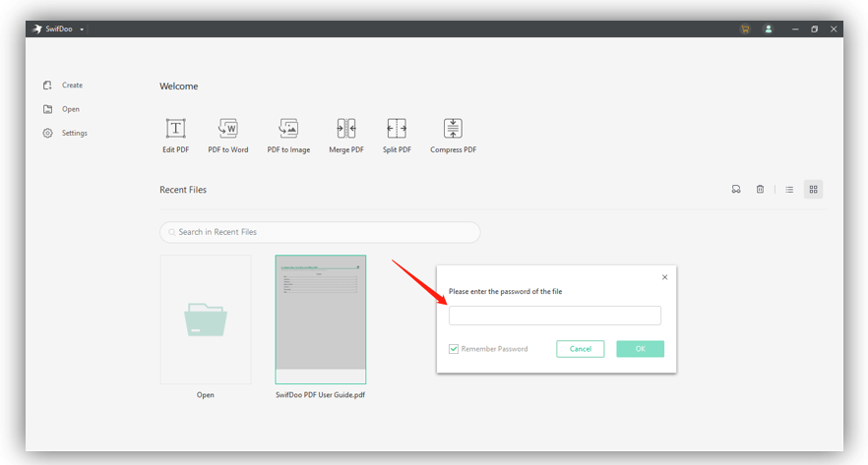Open Settings from the sidebar
The width and height of the screenshot is (868, 465).
tap(65, 134)
